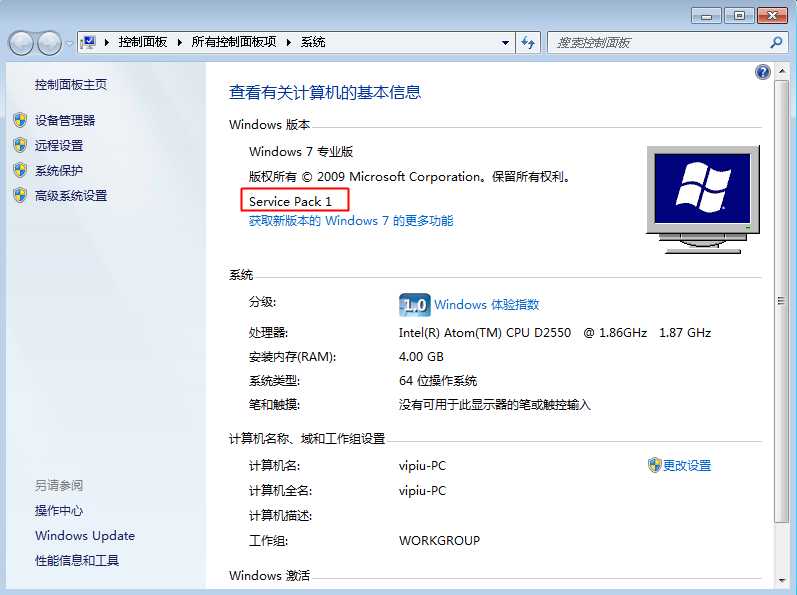Close the System window
797x595 pixels.
772,16
